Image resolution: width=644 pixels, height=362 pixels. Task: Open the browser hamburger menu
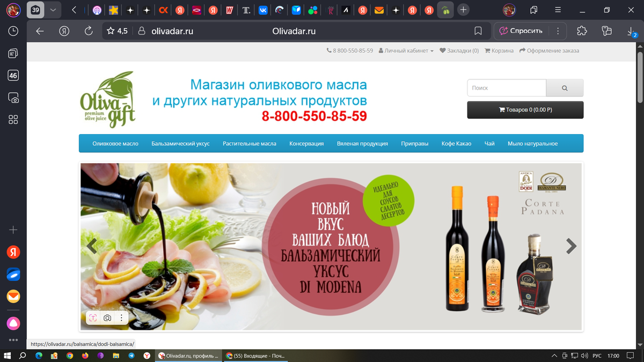point(559,10)
